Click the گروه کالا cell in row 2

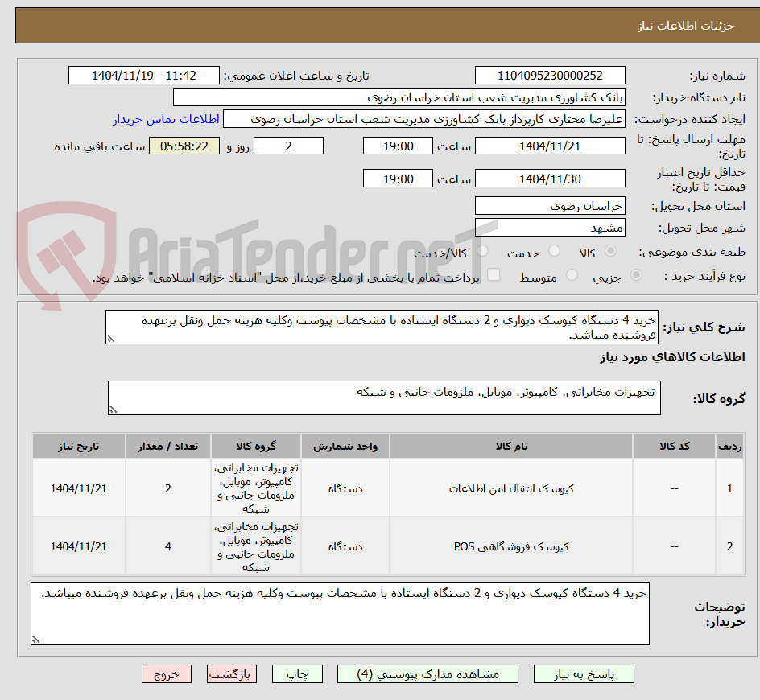[x=256, y=546]
